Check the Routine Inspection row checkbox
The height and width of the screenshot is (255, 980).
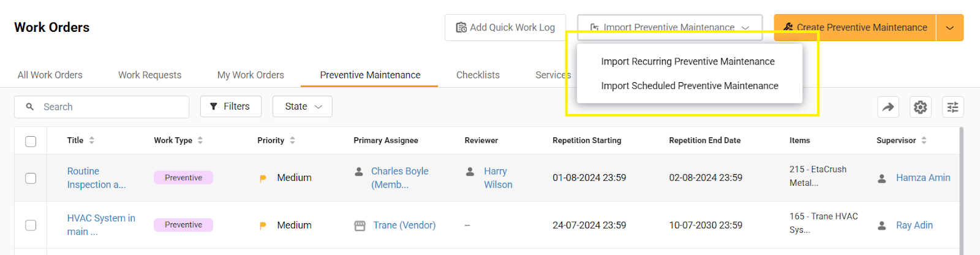[31, 178]
